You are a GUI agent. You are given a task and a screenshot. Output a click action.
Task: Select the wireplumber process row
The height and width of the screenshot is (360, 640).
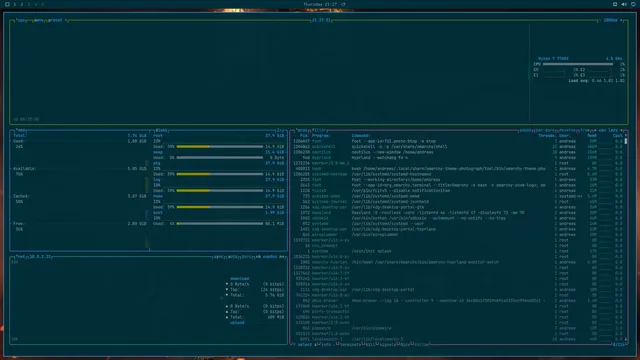(458, 235)
